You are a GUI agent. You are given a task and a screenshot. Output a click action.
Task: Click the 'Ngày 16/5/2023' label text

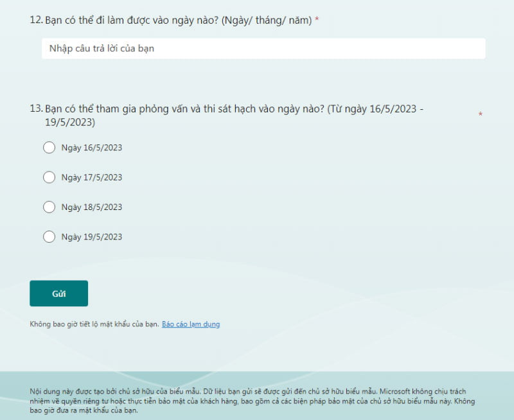91,148
